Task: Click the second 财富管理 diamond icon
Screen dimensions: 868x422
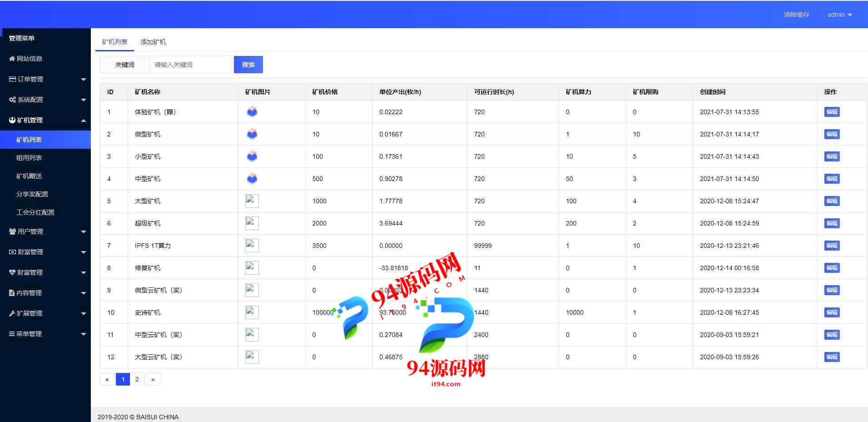Action: [x=12, y=272]
